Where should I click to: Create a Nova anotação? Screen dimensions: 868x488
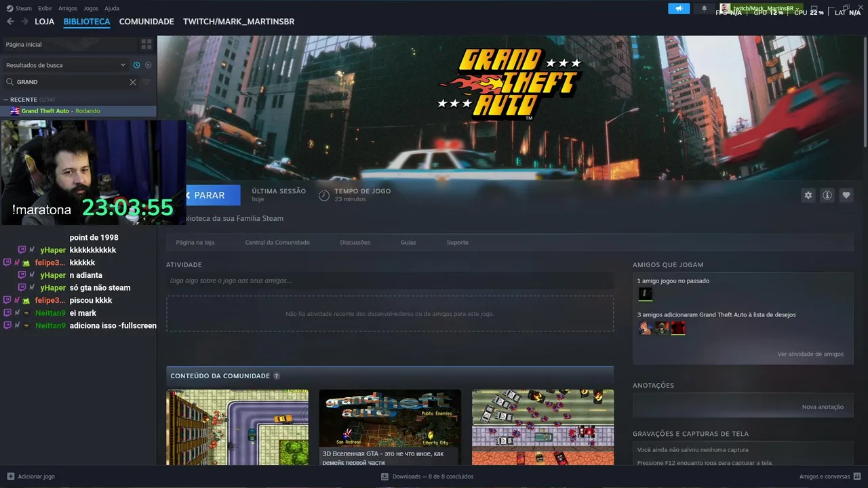[x=823, y=407]
